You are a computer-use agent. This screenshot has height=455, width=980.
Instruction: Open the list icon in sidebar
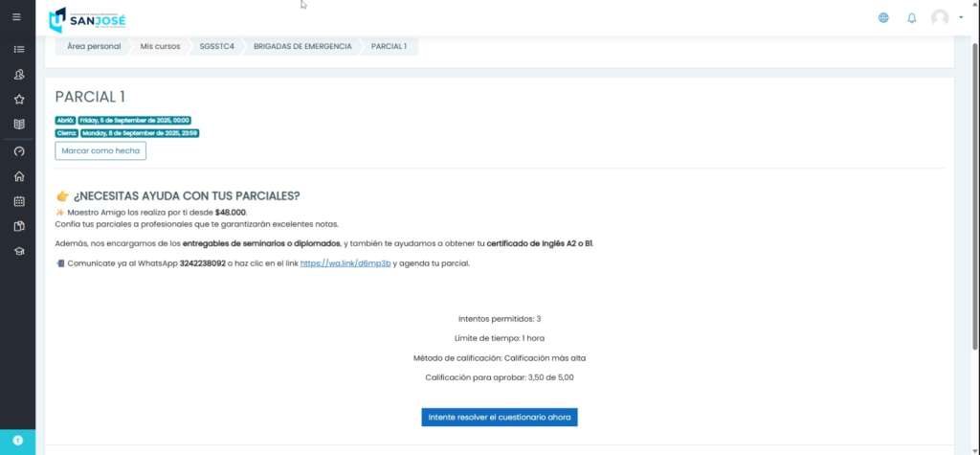point(19,49)
